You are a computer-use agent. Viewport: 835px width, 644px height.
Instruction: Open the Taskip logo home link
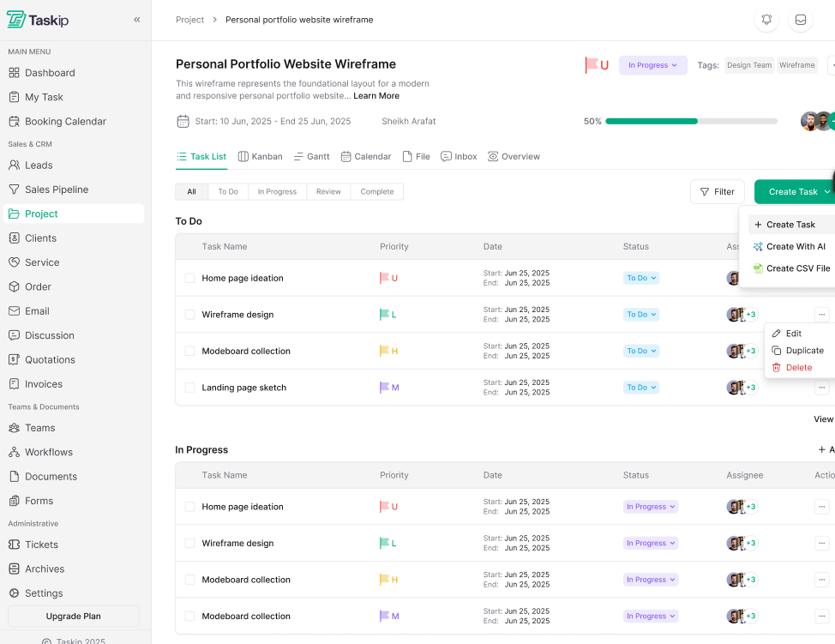pyautogui.click(x=38, y=20)
